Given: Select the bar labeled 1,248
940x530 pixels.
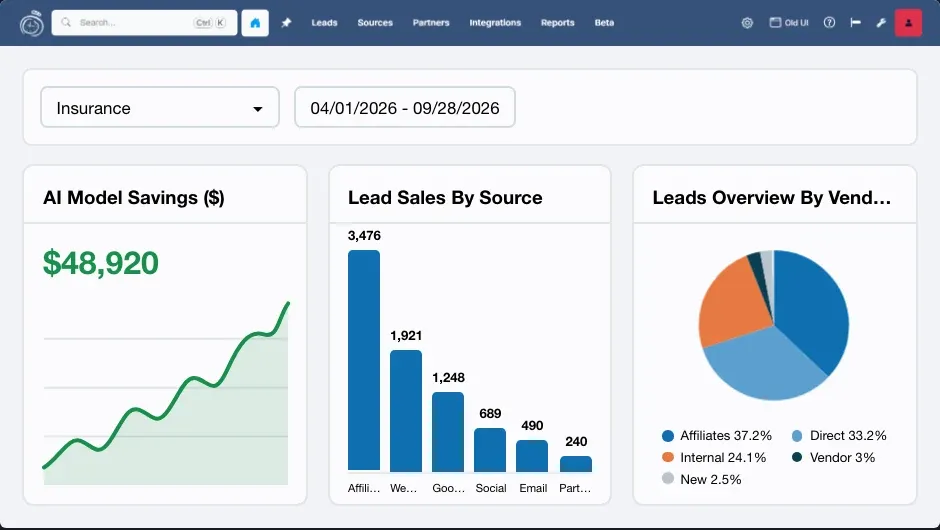Looking at the screenshot, I should (448, 432).
